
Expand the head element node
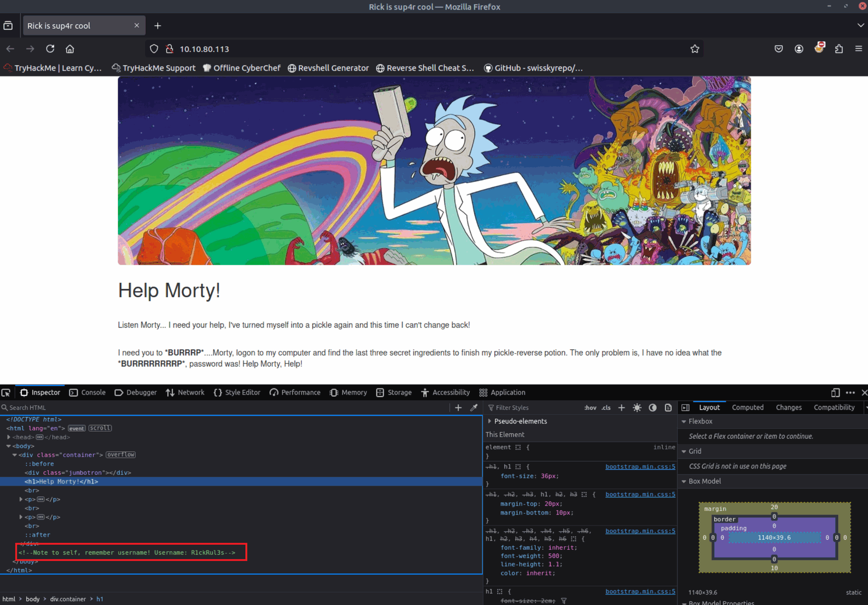pyautogui.click(x=9, y=437)
